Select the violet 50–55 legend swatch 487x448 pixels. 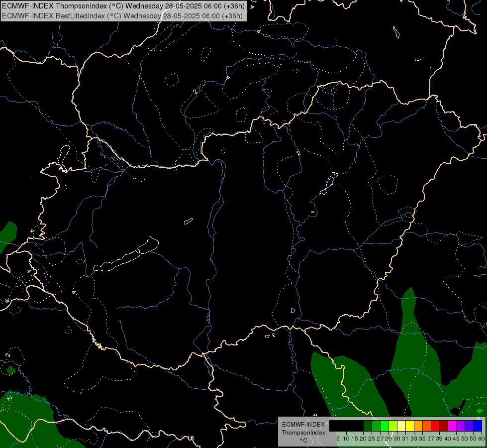tap(469, 426)
